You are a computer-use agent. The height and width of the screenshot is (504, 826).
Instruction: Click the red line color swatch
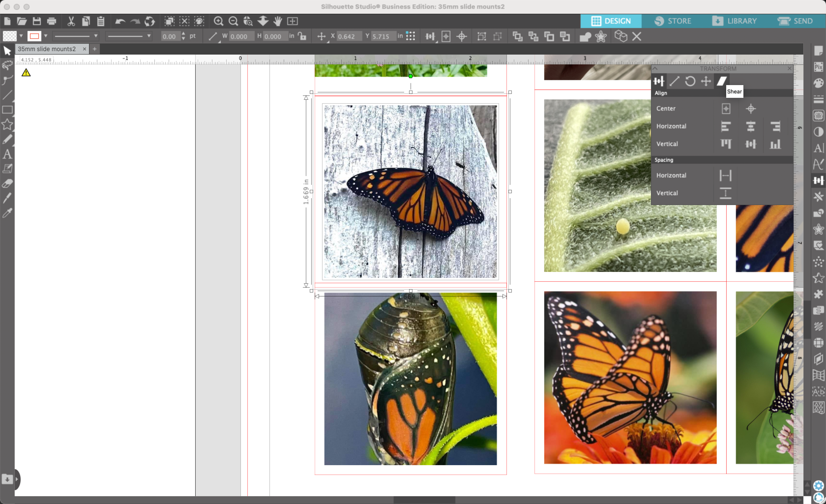[34, 36]
